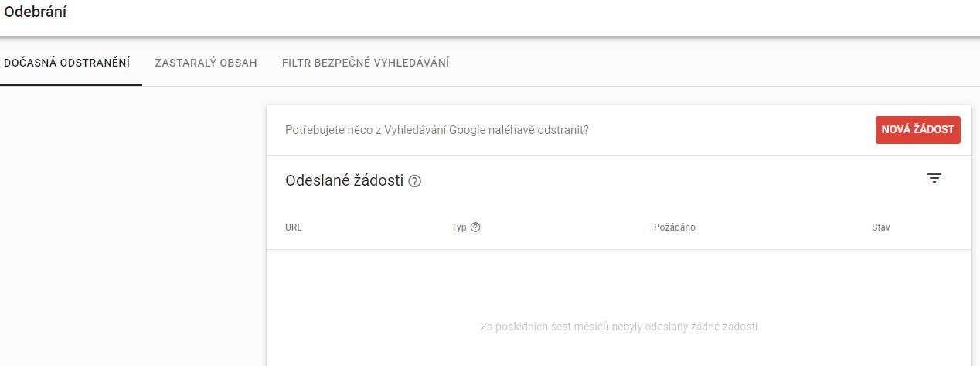Filter the submitted requests list
980x366 pixels.
point(934,179)
